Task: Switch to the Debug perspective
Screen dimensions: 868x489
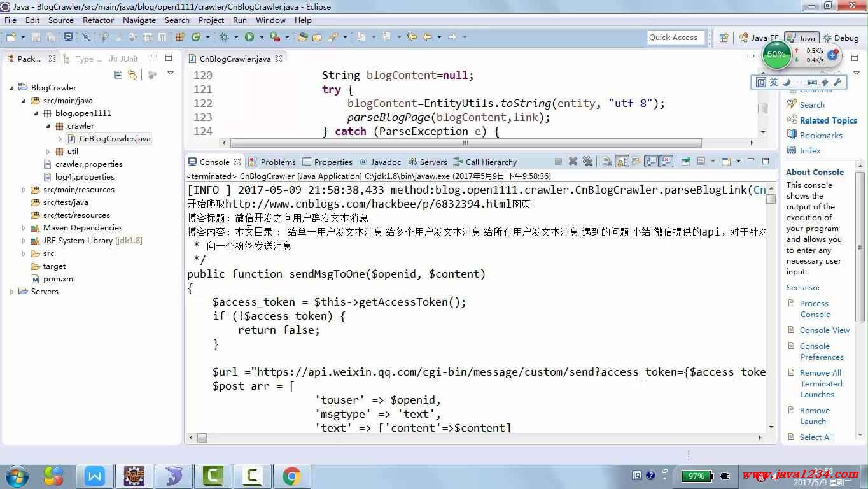Action: click(x=841, y=38)
